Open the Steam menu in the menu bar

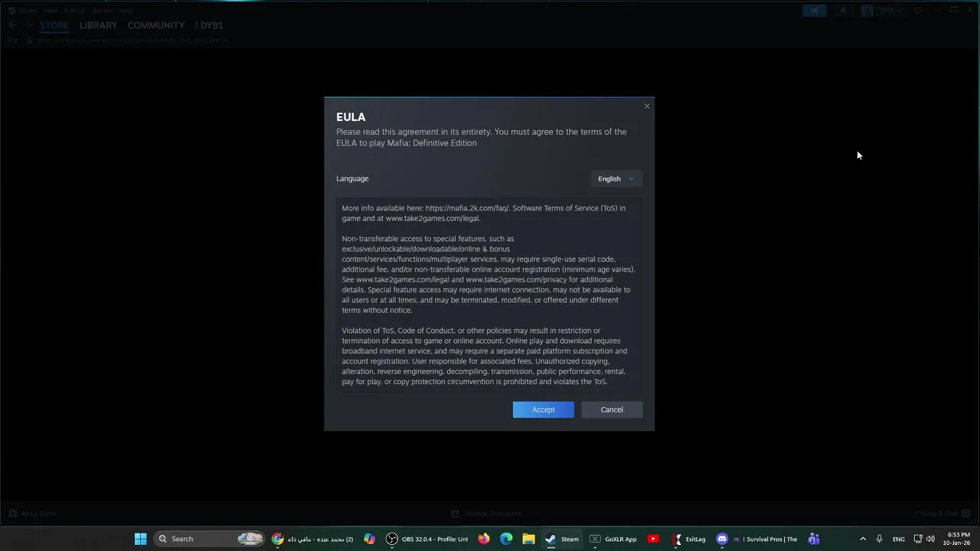(27, 11)
